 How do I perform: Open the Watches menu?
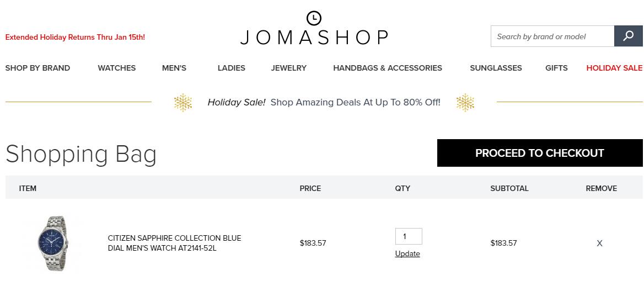[117, 68]
